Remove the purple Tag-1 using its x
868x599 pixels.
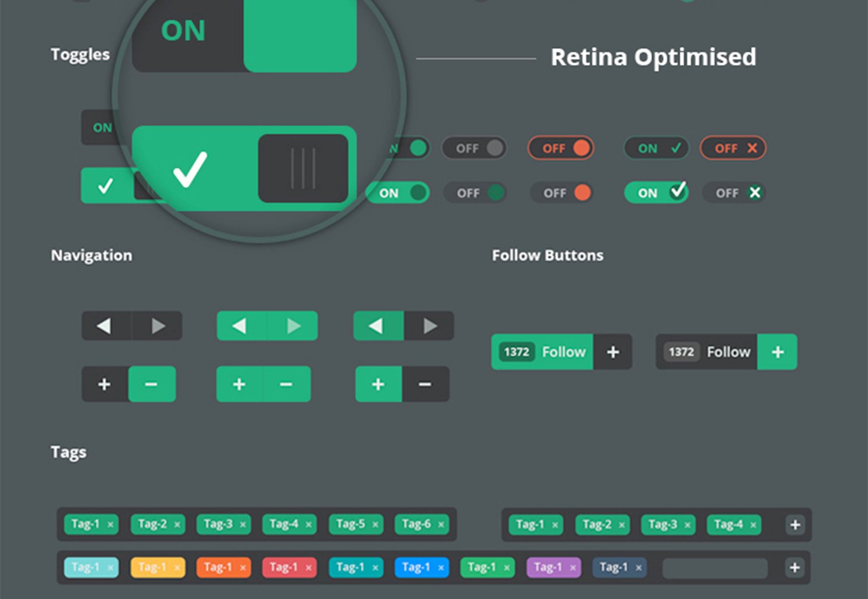click(573, 567)
